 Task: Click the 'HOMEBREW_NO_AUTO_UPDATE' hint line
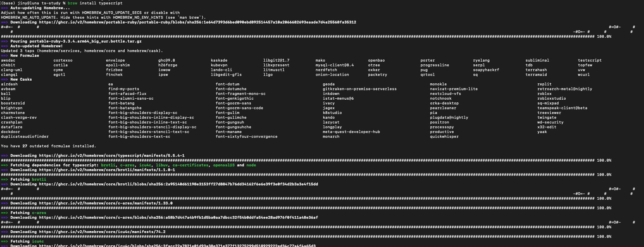click(104, 17)
